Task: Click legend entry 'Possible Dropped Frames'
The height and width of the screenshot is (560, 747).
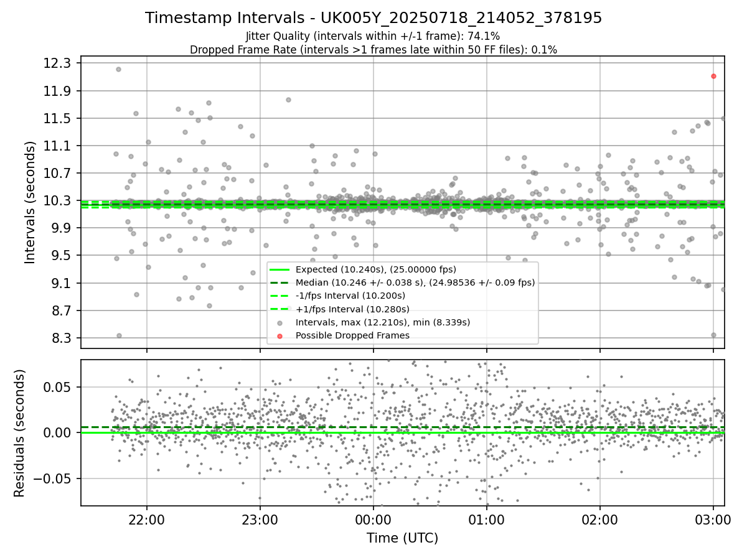Action: (352, 335)
